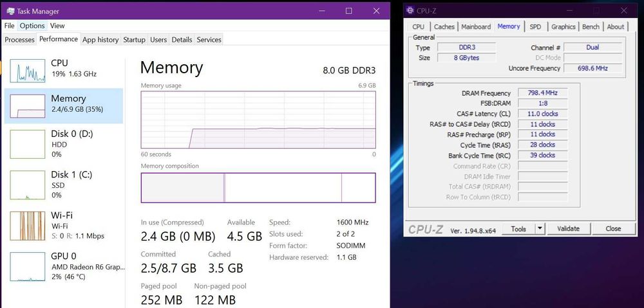Image resolution: width=644 pixels, height=308 pixels.
Task: Switch to the Startup tab
Action: point(134,40)
